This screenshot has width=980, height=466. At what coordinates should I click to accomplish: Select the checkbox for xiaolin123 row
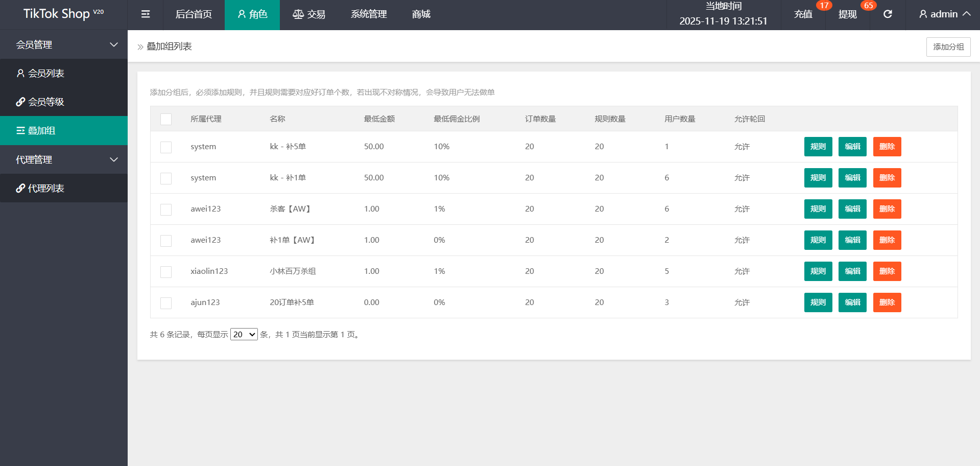(x=166, y=272)
